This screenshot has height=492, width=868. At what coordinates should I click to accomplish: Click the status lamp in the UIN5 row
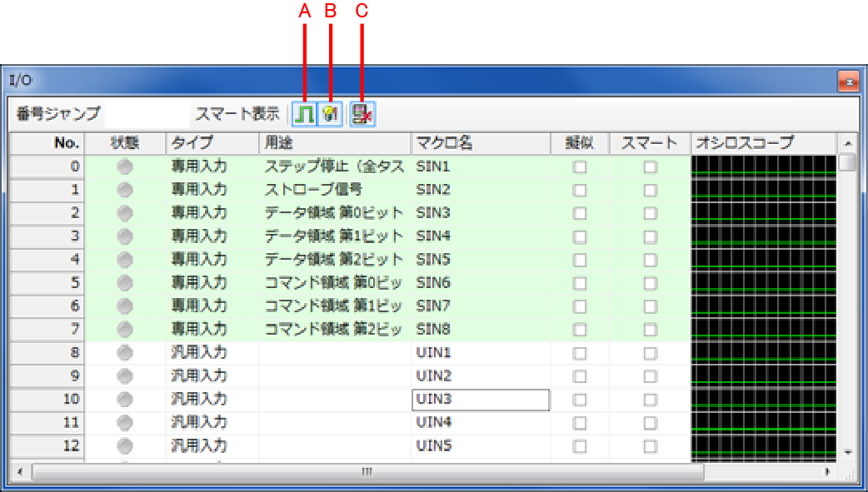tap(125, 445)
